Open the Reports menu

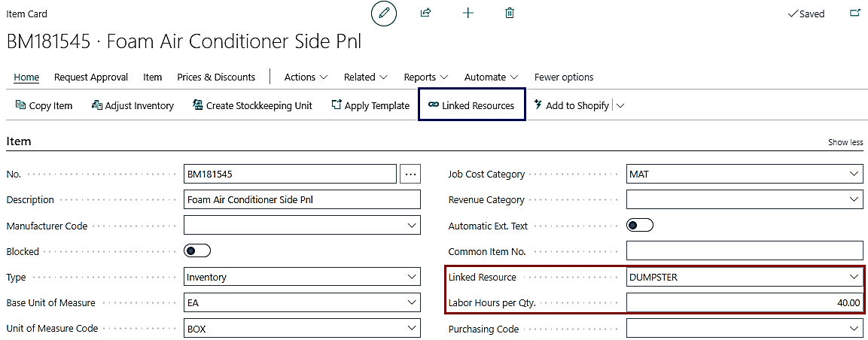pyautogui.click(x=425, y=77)
